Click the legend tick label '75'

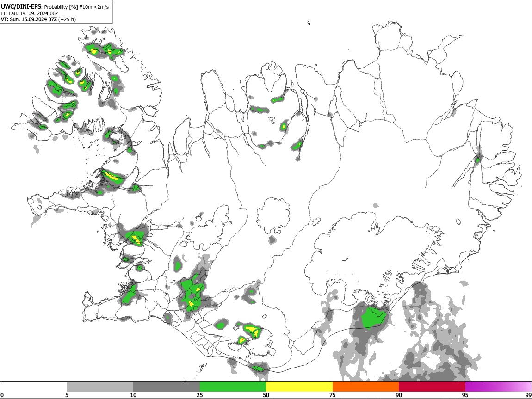click(x=333, y=395)
